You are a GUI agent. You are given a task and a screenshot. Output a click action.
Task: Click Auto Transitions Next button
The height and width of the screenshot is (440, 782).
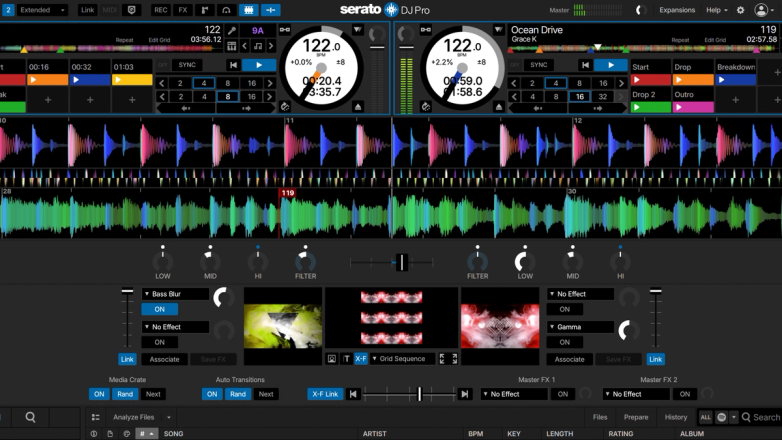266,394
